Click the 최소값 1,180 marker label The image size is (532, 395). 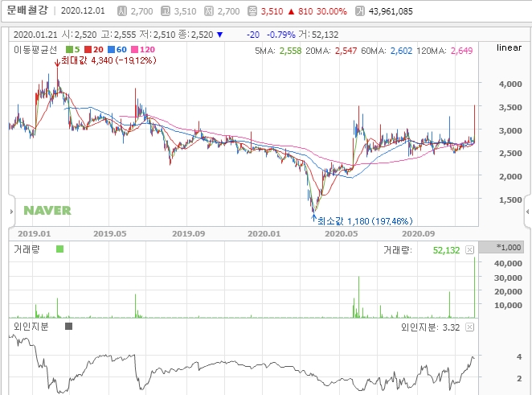tap(365, 221)
